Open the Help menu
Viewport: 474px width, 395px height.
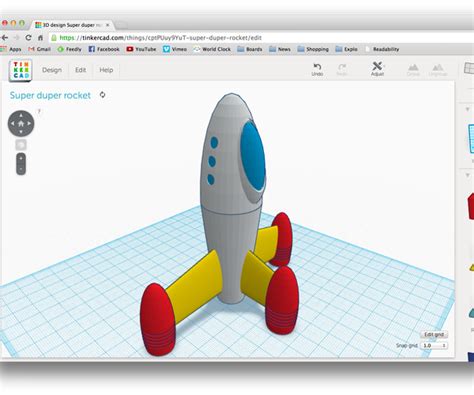click(106, 70)
